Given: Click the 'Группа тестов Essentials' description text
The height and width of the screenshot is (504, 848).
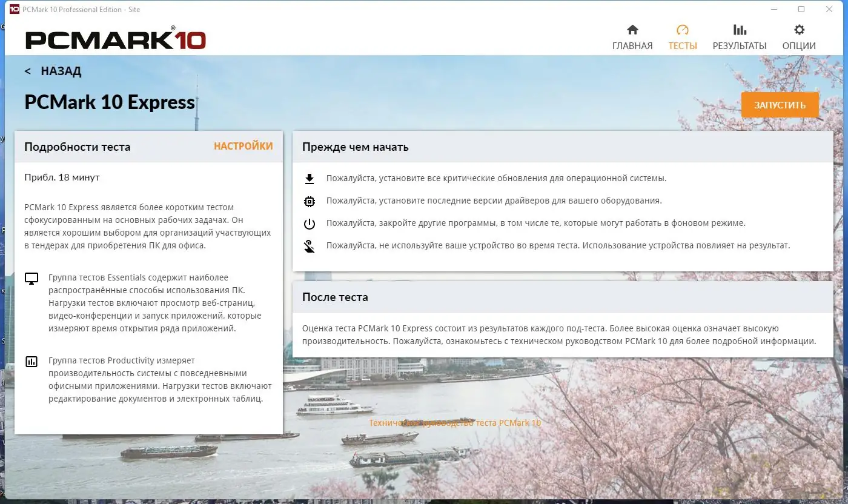Looking at the screenshot, I should [155, 303].
